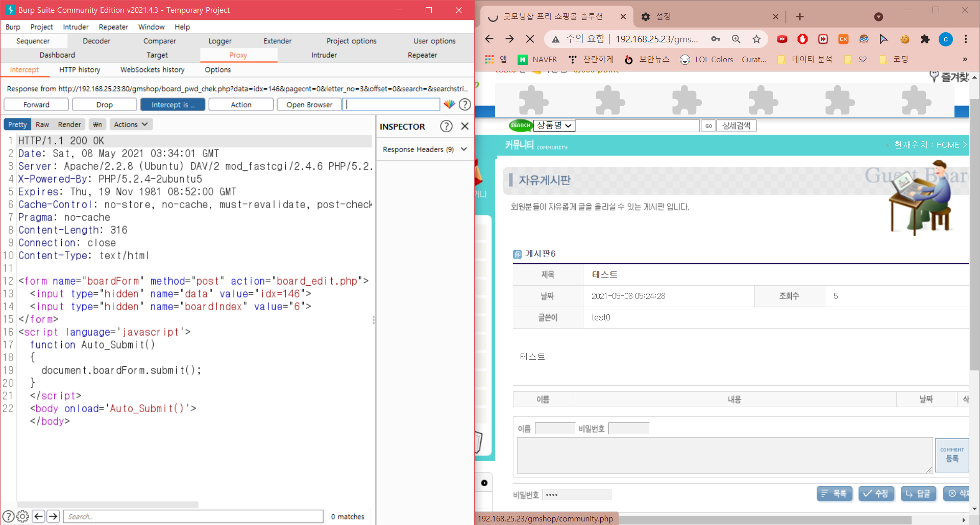This screenshot has width=980, height=525.
Task: Go to next search match arrow
Action: click(54, 516)
